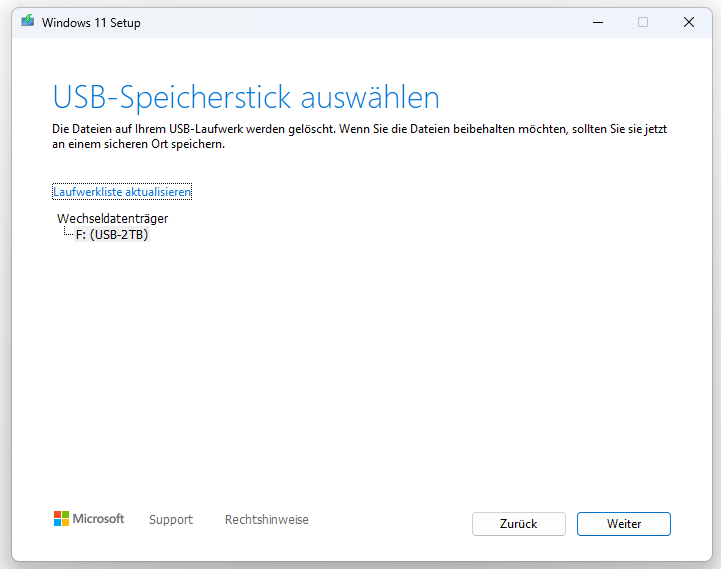This screenshot has width=721, height=569.
Task: Continue with the Weiter button
Action: (624, 524)
